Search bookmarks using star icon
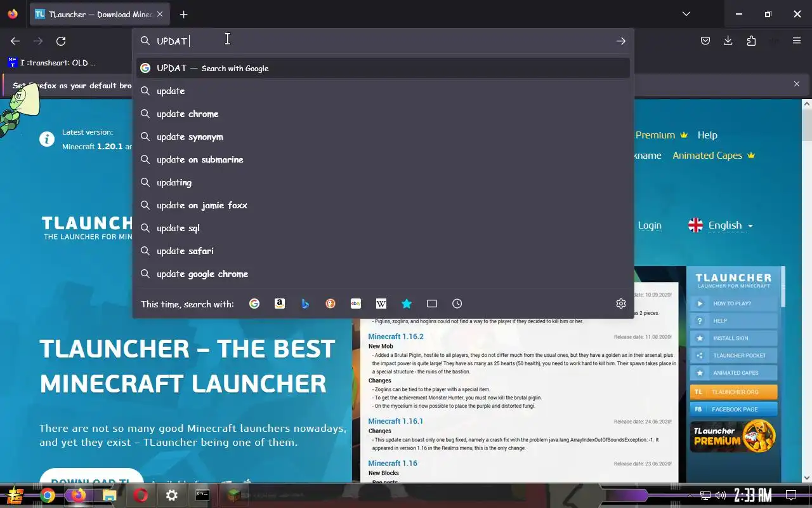 (x=407, y=304)
